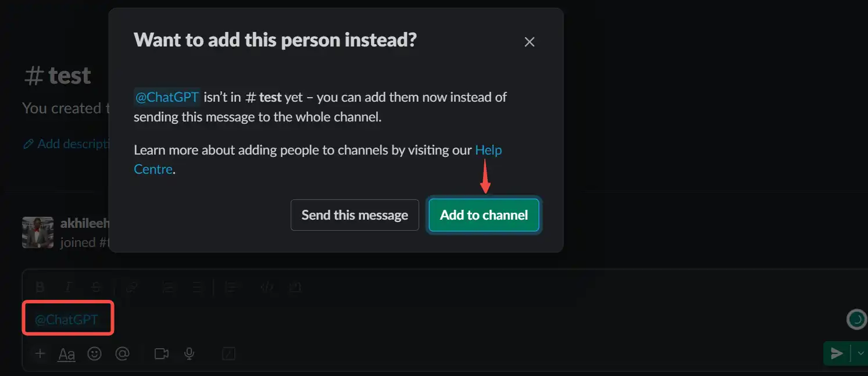Toggle the Aa formatting toolbar
Viewport: 868px width, 376px height.
coord(67,353)
